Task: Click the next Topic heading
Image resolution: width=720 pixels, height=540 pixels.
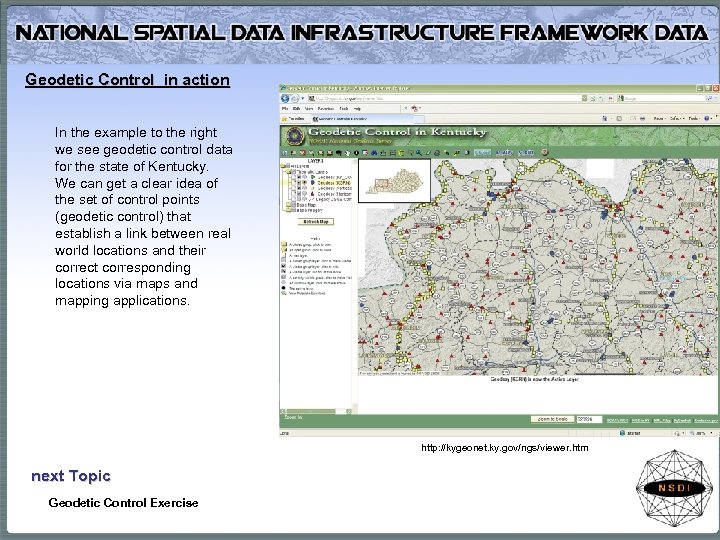Action: point(71,476)
